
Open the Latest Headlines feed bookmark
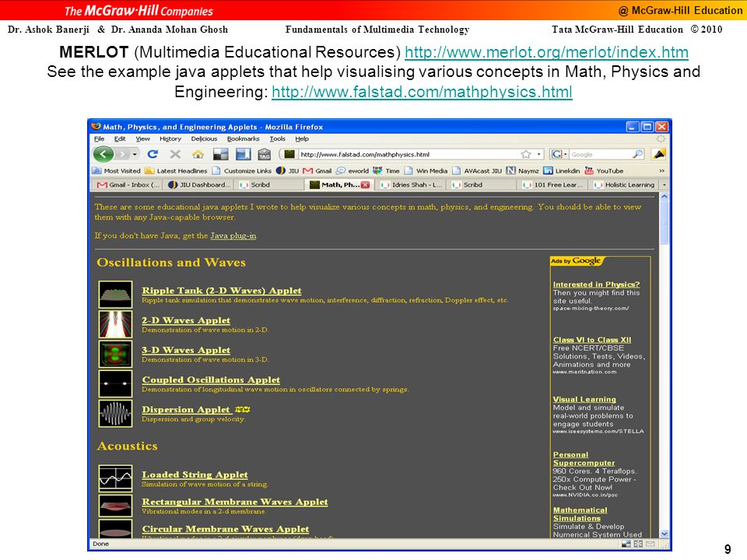(177, 170)
